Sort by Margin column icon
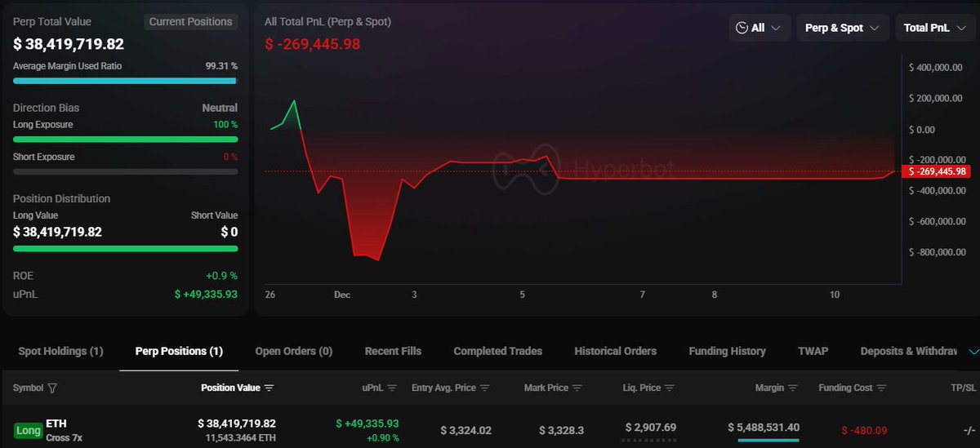This screenshot has width=980, height=448. coord(794,388)
